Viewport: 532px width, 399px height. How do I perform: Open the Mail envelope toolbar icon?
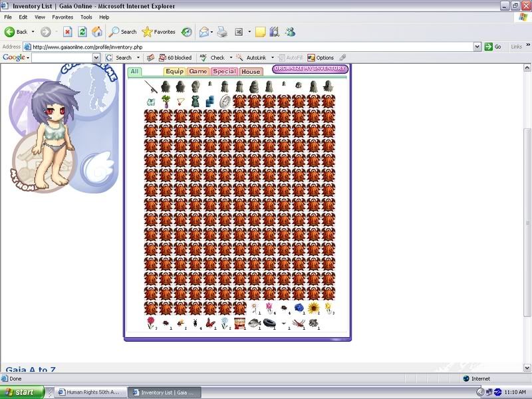coord(204,32)
